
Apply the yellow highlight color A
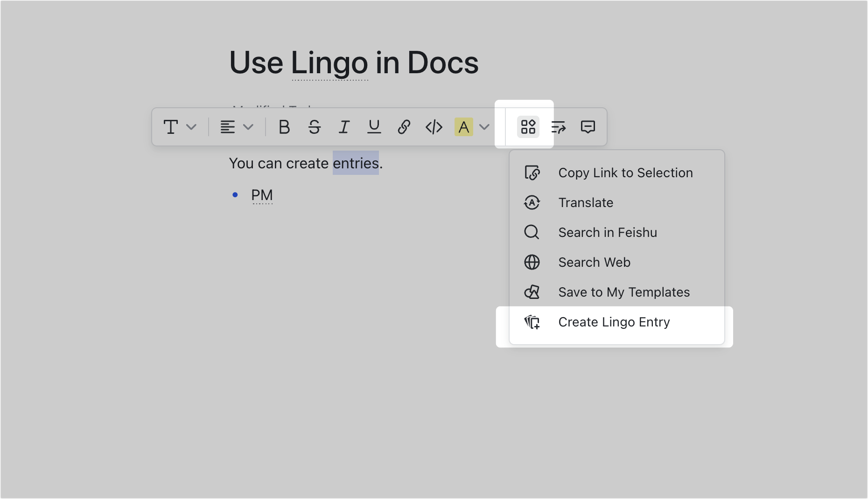464,127
